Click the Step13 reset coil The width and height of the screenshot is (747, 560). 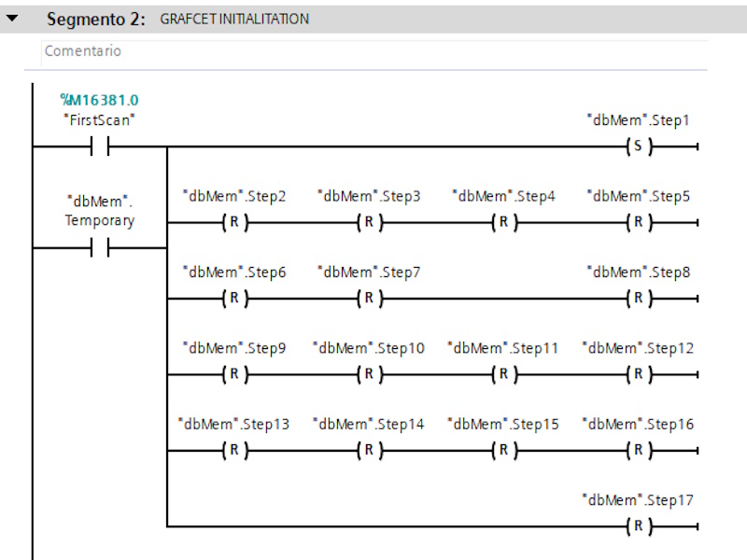point(234,451)
